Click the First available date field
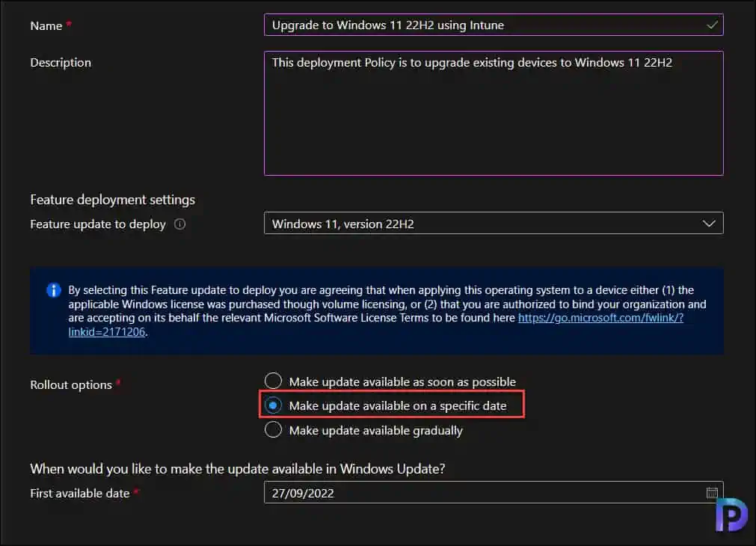756x546 pixels. pyautogui.click(x=494, y=492)
